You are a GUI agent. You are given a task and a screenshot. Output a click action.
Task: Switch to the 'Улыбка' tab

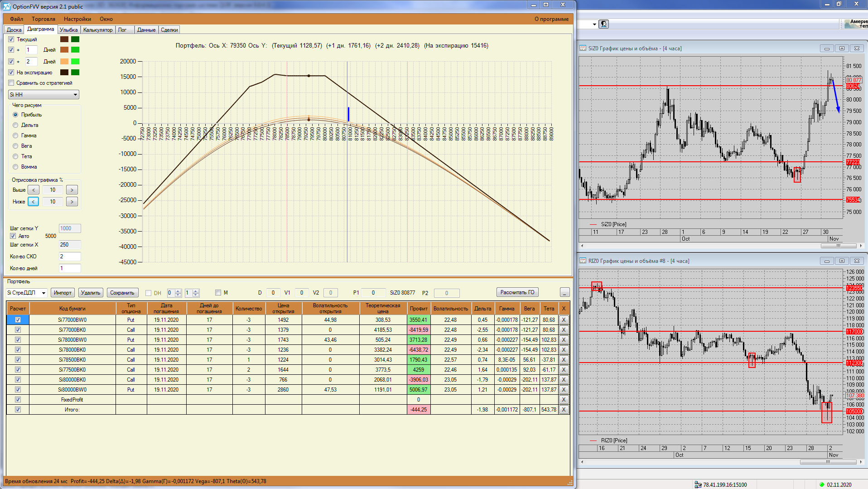(68, 30)
